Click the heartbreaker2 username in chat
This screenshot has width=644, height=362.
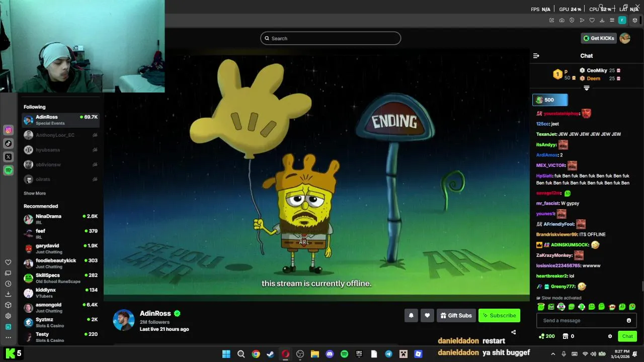551,276
